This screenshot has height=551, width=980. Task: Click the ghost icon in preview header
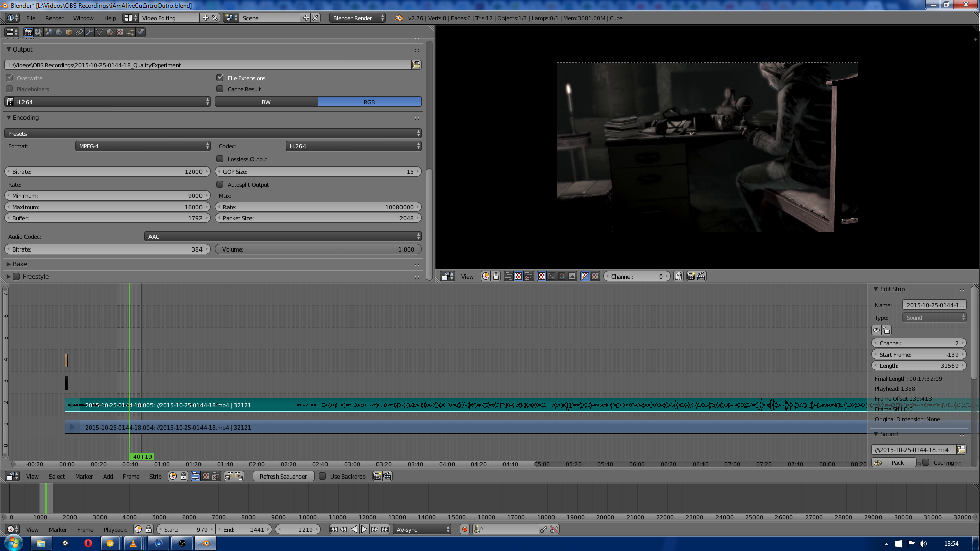coord(679,276)
